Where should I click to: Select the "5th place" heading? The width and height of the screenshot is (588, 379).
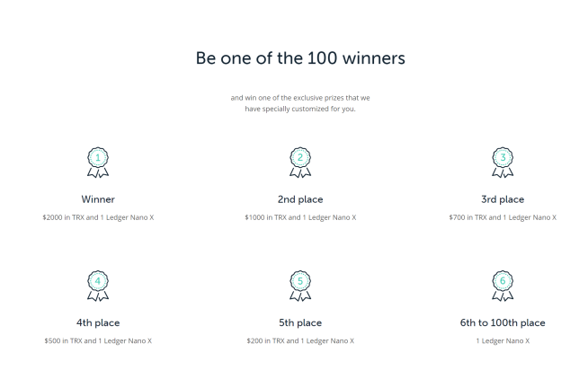(x=300, y=322)
